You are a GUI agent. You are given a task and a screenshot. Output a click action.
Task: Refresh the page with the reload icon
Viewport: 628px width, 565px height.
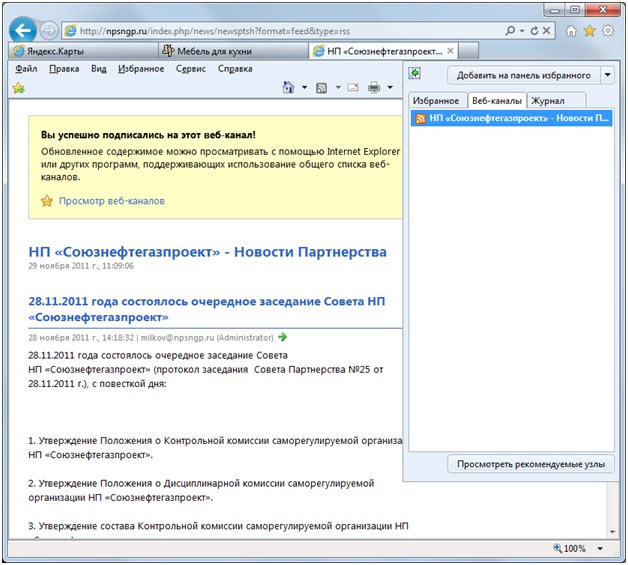[x=534, y=31]
